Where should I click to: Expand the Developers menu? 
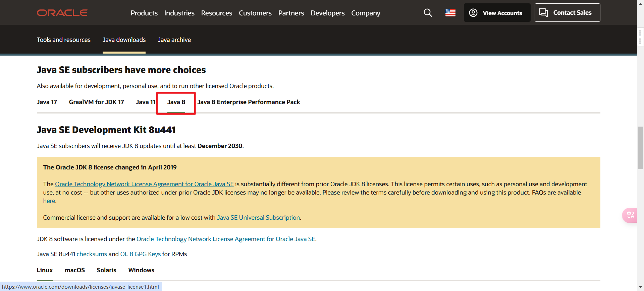pyautogui.click(x=327, y=13)
